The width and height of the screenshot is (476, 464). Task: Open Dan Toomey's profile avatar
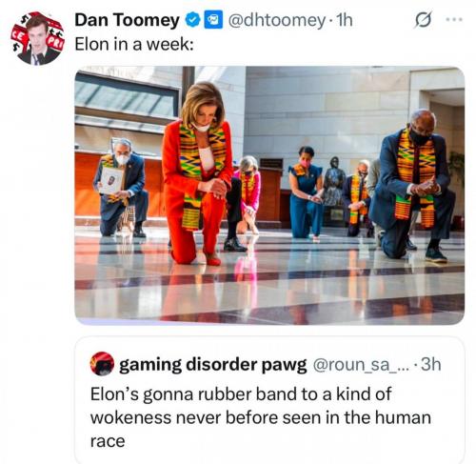[x=38, y=39]
